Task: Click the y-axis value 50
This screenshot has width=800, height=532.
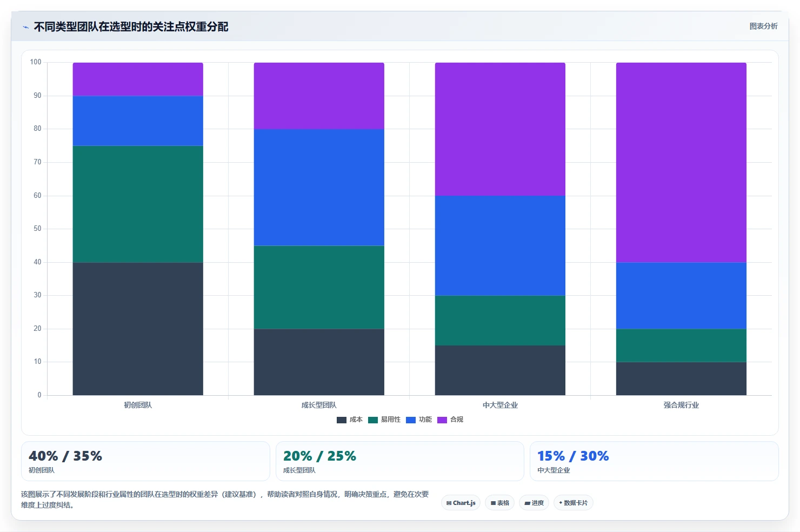Action: [x=37, y=229]
